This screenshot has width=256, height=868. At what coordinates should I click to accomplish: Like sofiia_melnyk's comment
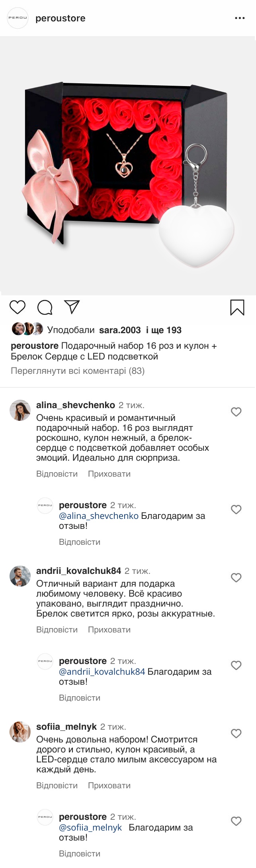pos(236,733)
